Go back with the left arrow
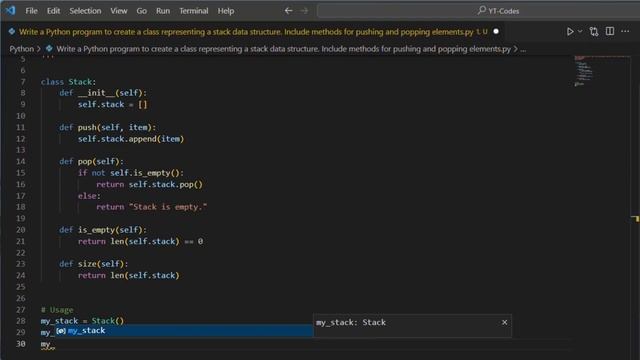Viewport: 640px width, 360px height. pyautogui.click(x=288, y=11)
